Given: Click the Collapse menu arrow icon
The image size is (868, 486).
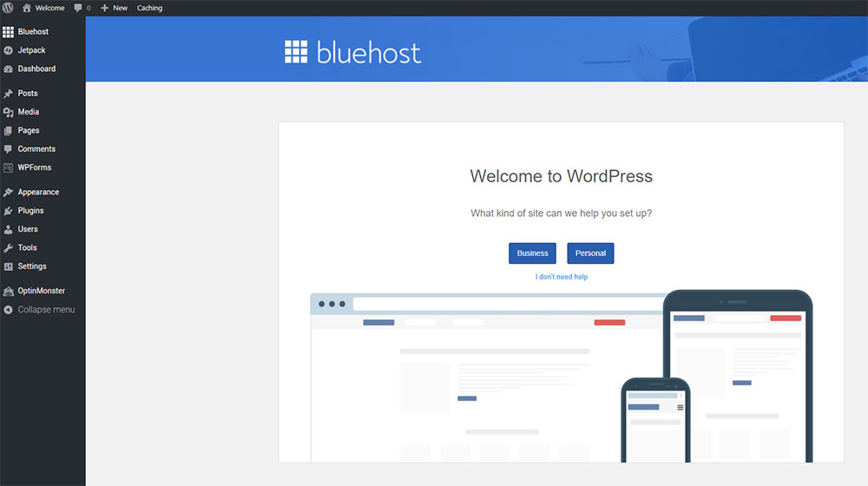Looking at the screenshot, I should tap(8, 310).
